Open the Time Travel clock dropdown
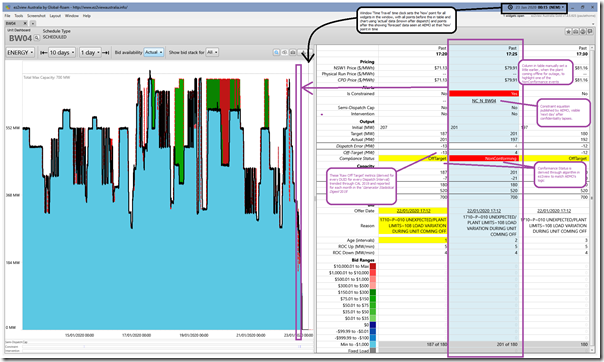The width and height of the screenshot is (604, 362). (x=534, y=7)
